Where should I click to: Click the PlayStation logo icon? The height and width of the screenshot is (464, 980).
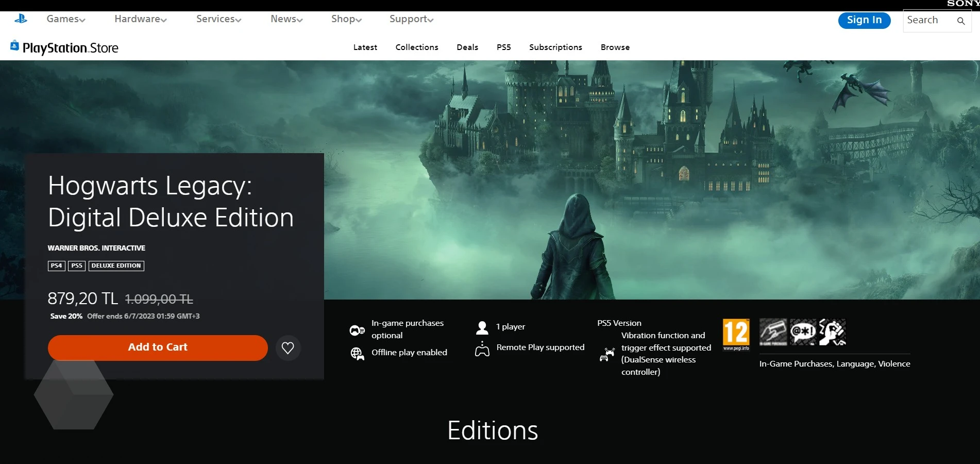point(21,19)
